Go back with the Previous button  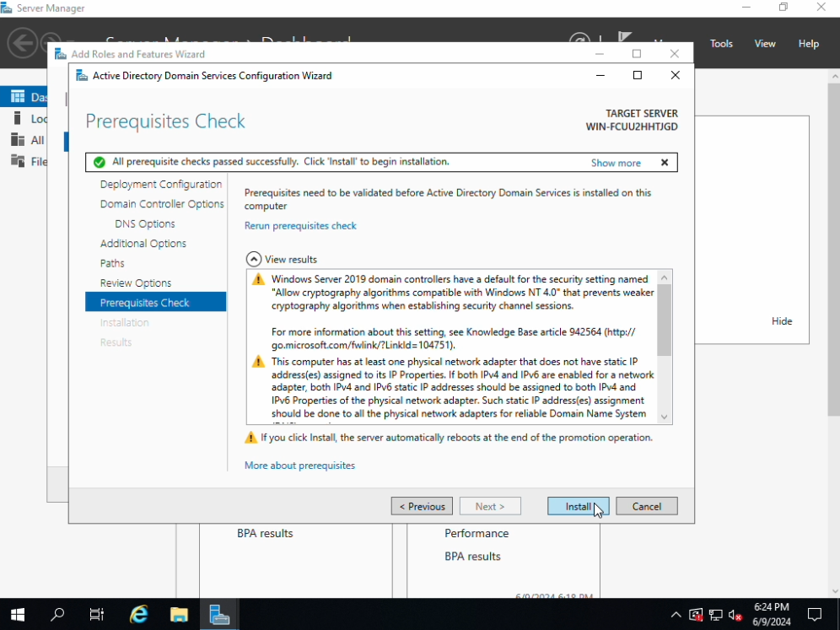pyautogui.click(x=422, y=506)
